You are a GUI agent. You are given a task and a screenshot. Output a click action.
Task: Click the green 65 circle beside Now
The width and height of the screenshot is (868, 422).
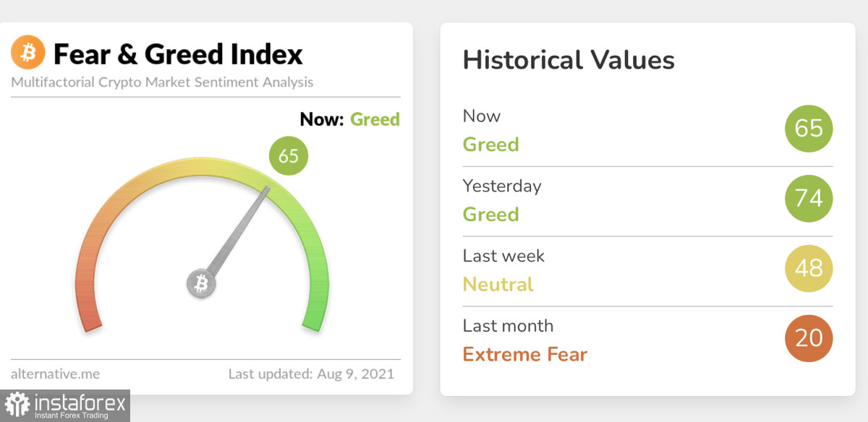point(809,129)
